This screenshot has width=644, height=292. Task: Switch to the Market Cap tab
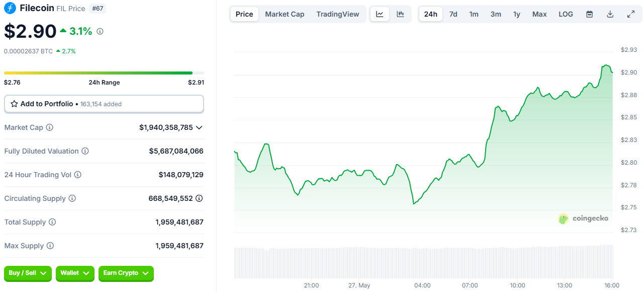pyautogui.click(x=285, y=14)
